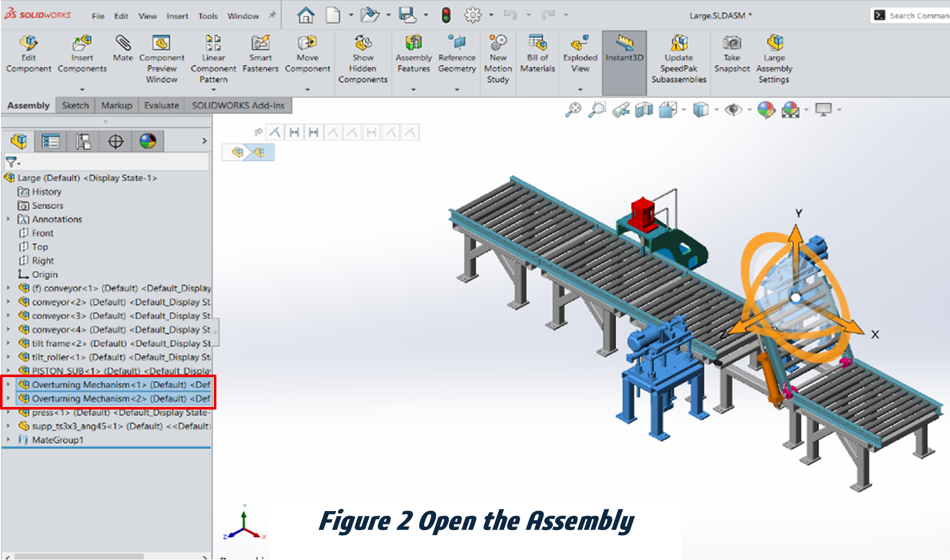Viewport: 950px width, 560px height.
Task: Click the Mate tool icon
Action: click(123, 43)
